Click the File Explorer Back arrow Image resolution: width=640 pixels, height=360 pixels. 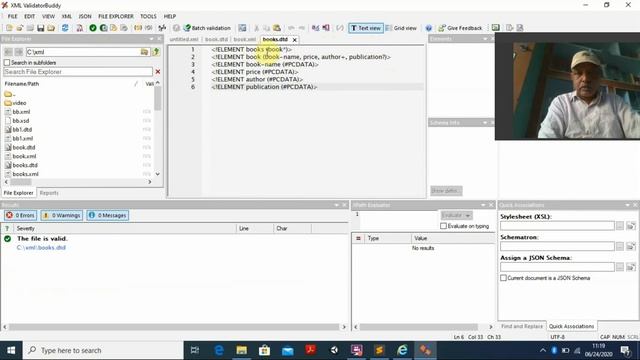coord(8,52)
